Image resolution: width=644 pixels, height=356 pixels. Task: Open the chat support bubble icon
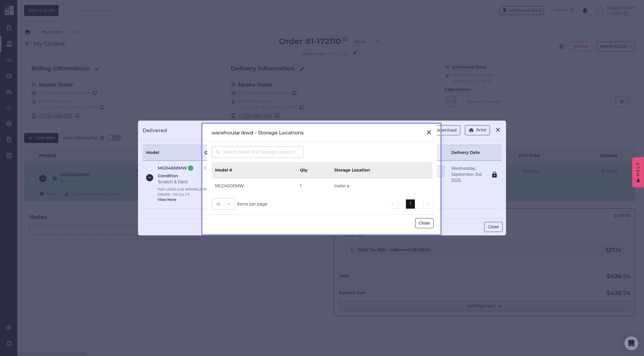(631, 343)
